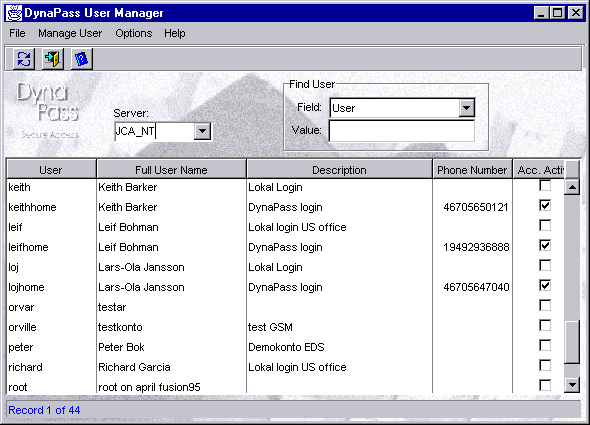Close the DynaPass User Manager window
The height and width of the screenshot is (425, 590).
(x=576, y=13)
